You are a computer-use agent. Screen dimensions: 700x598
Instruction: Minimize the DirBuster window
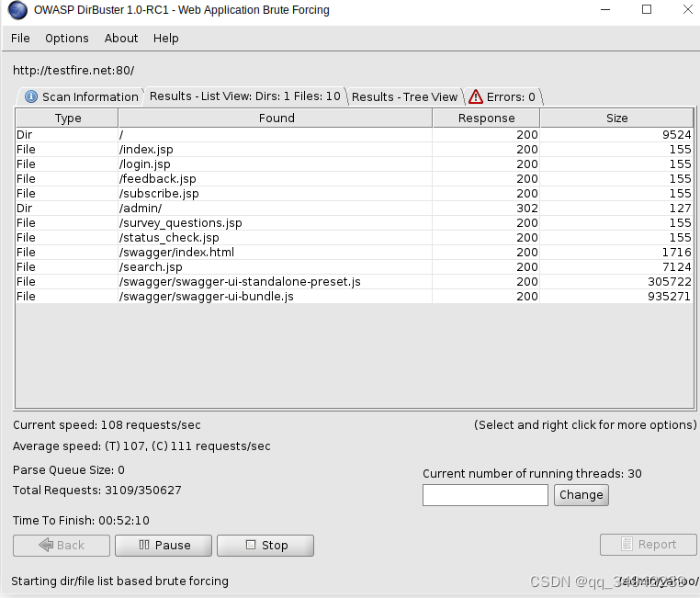[x=605, y=9]
